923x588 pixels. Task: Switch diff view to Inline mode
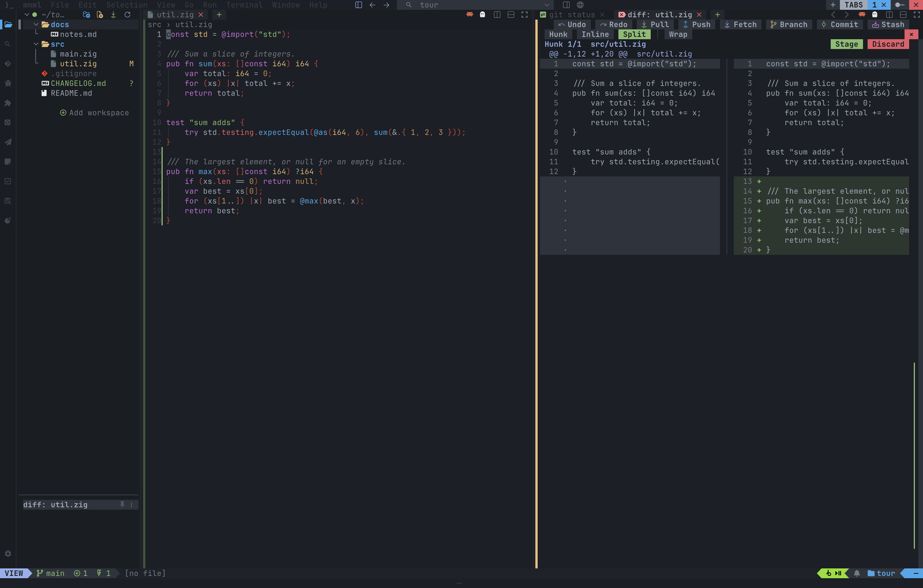point(595,34)
